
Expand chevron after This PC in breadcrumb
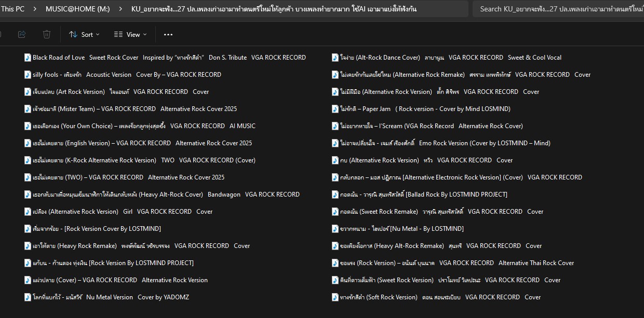[x=35, y=9]
